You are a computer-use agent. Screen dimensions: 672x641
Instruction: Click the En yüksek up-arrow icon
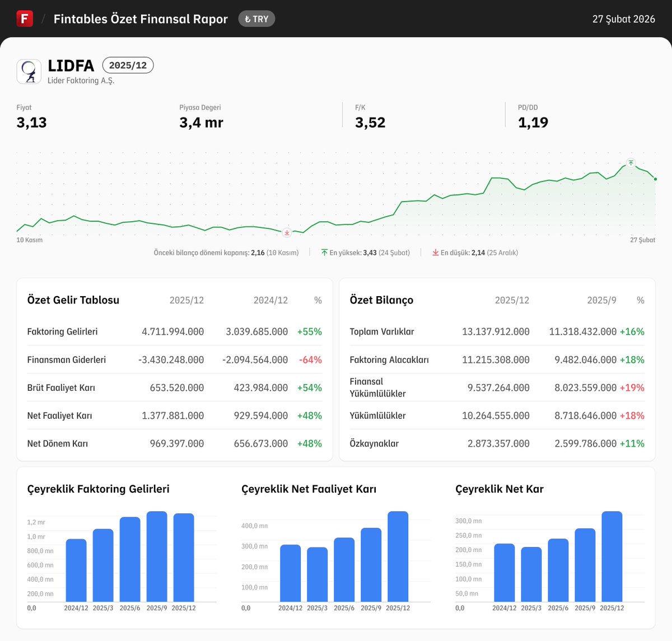(324, 252)
